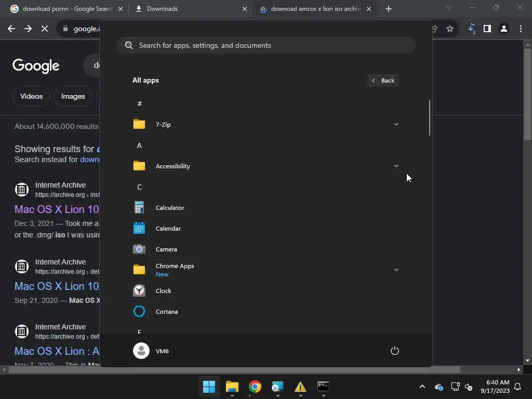The image size is (532, 399).
Task: Click the Back button in All apps
Action: (x=383, y=81)
